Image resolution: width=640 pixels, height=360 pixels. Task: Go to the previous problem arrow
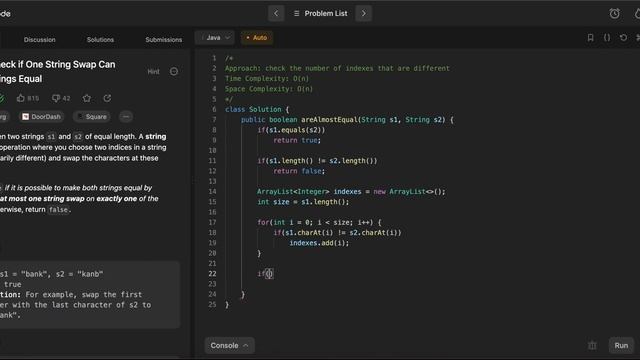276,13
